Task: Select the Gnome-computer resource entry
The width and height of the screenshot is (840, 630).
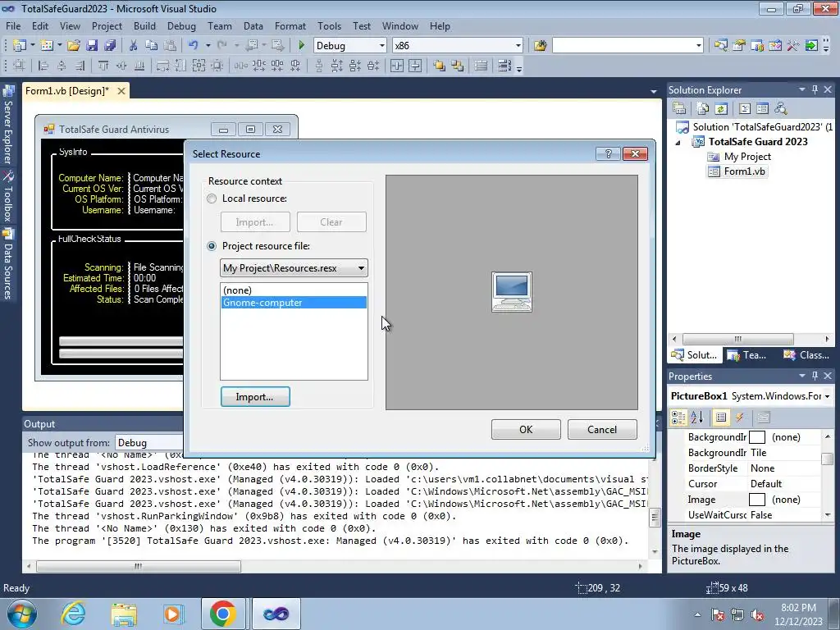Action: (294, 303)
